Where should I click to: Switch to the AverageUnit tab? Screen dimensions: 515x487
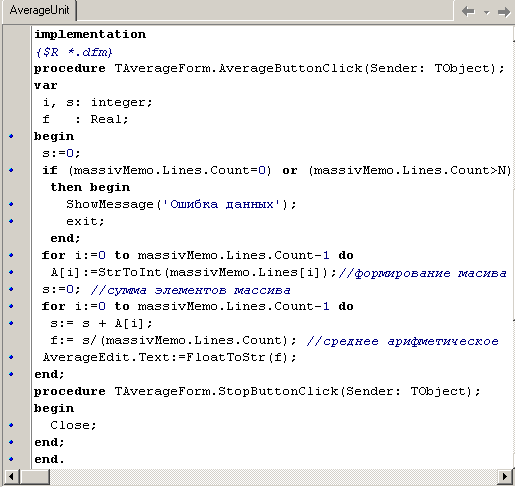point(39,10)
